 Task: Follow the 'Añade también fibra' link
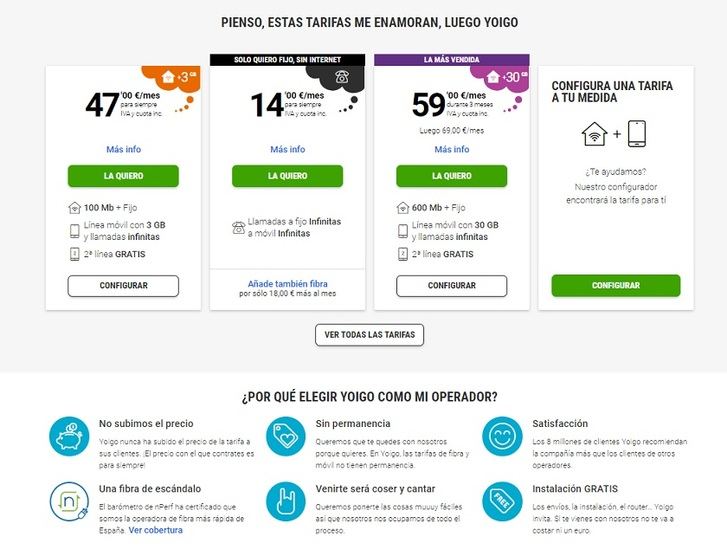pyautogui.click(x=287, y=284)
